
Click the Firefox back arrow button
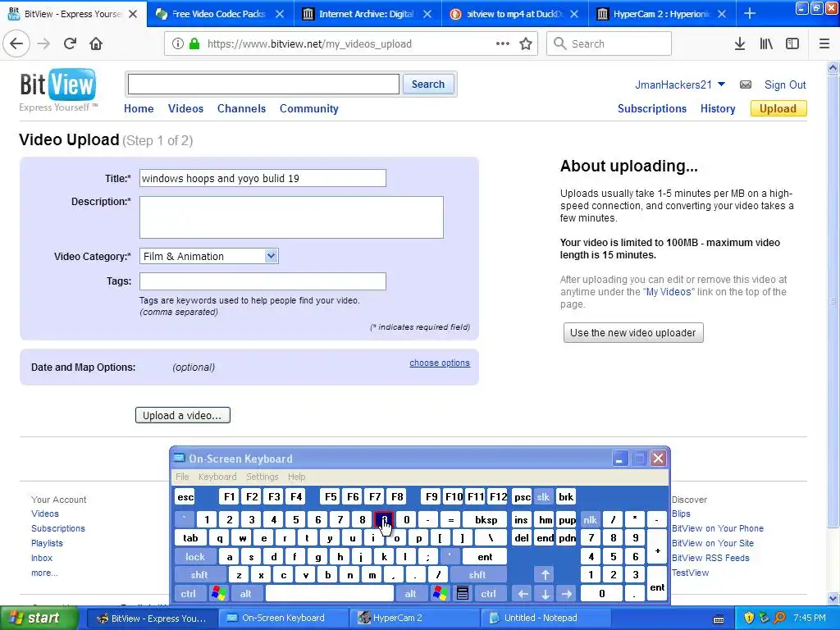[16, 43]
